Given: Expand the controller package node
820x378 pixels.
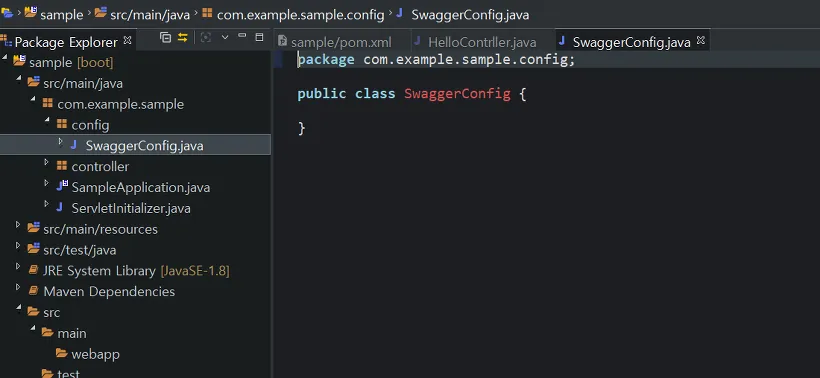Looking at the screenshot, I should tap(46, 163).
